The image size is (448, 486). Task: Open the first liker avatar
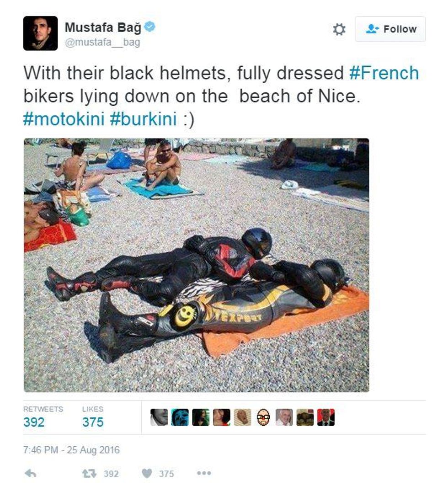coord(159,417)
